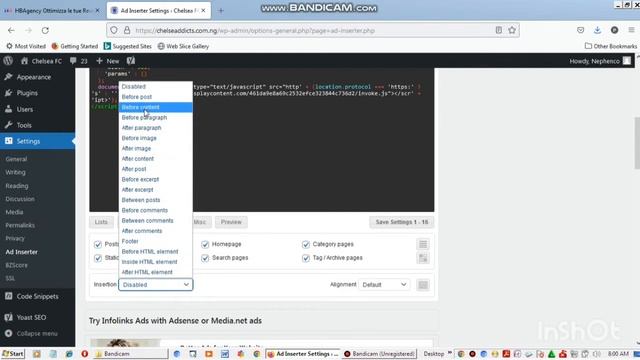Click the page vertical scrollbar thumb
Screen dimensions: 640x360
[x=637, y=143]
